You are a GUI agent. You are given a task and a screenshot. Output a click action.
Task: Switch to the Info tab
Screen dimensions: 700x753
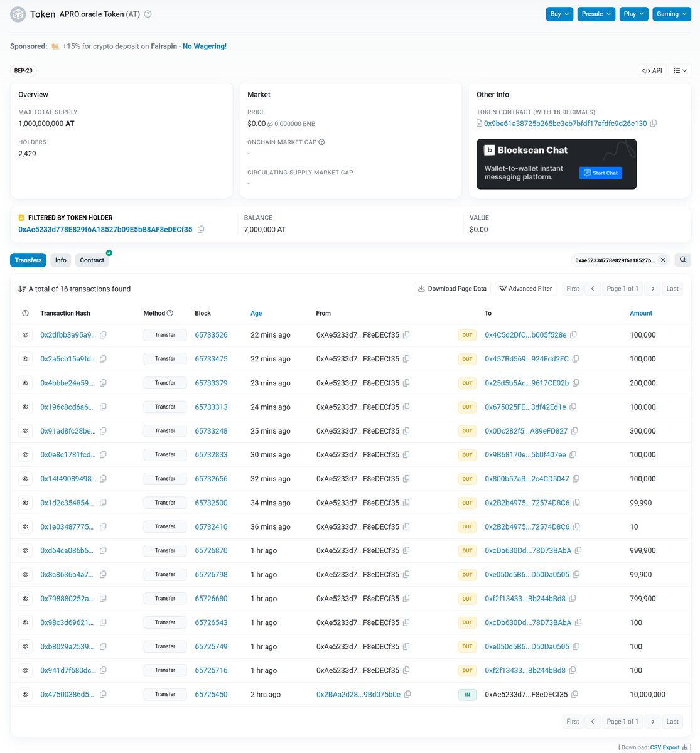pos(61,260)
